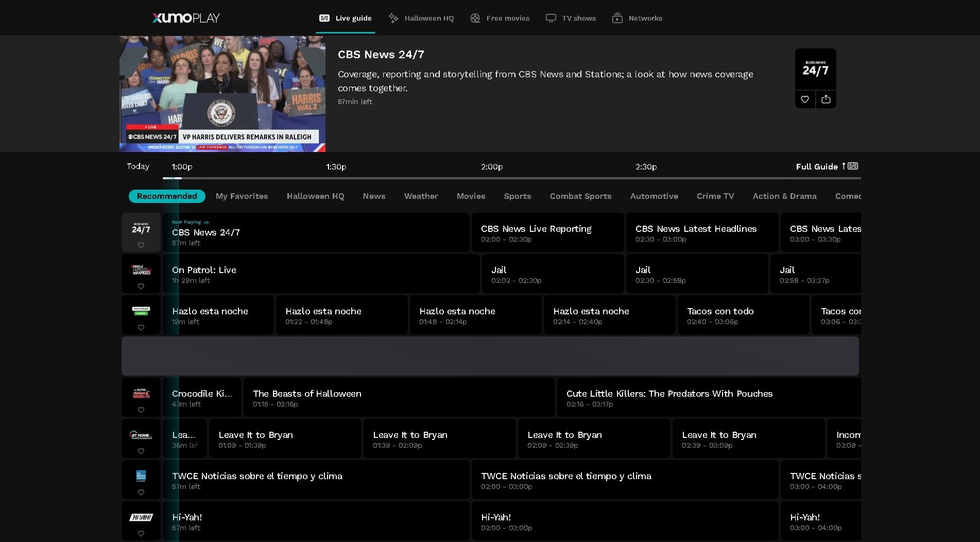Open TV shows section
The image size is (980, 542).
[x=571, y=18]
